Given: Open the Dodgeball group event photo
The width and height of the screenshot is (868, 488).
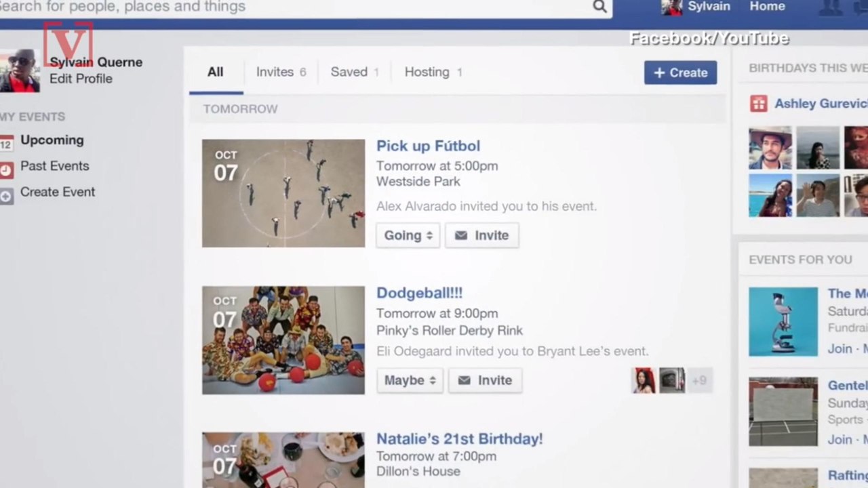Looking at the screenshot, I should click(283, 340).
